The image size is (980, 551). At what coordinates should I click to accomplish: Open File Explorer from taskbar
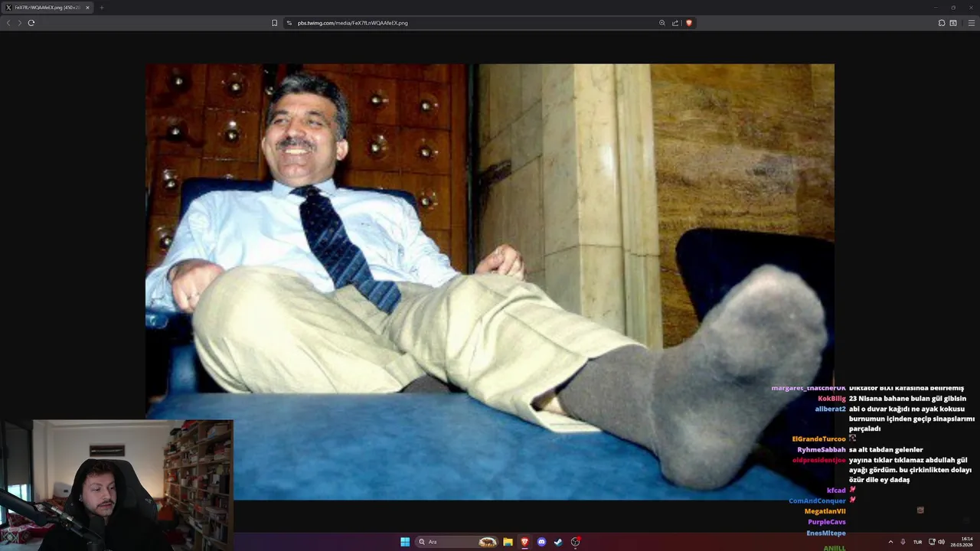pyautogui.click(x=508, y=542)
